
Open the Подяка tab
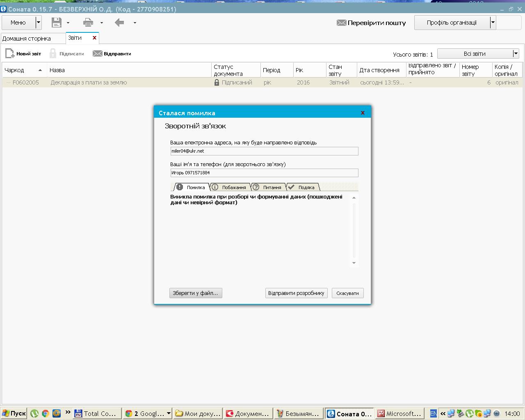[x=303, y=187]
